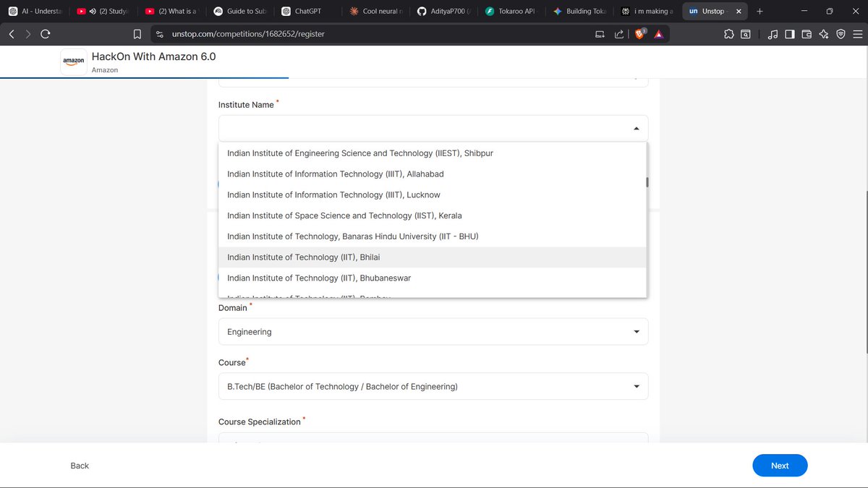The image size is (868, 488).
Task: Choose Indian Institute of Technology (IIT), Bhilai
Action: point(433,257)
